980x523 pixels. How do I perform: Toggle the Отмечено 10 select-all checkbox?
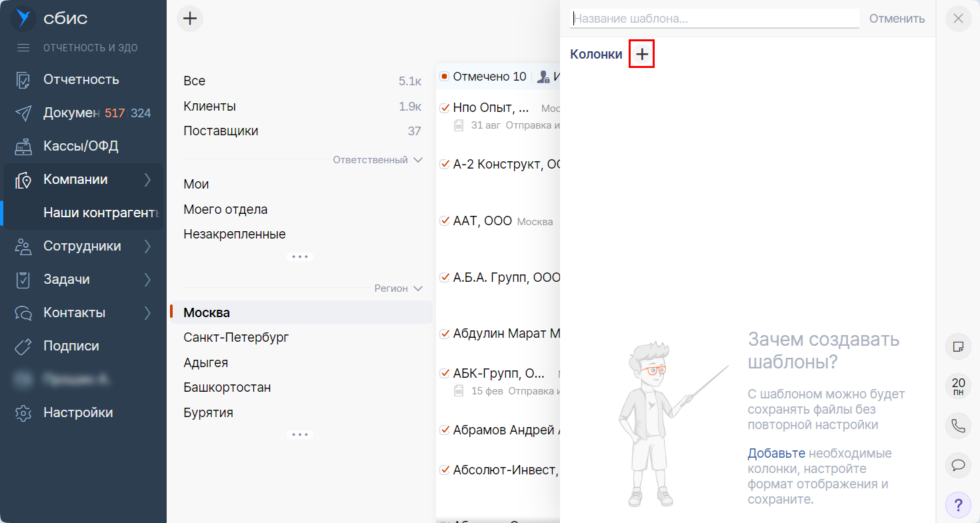(445, 77)
